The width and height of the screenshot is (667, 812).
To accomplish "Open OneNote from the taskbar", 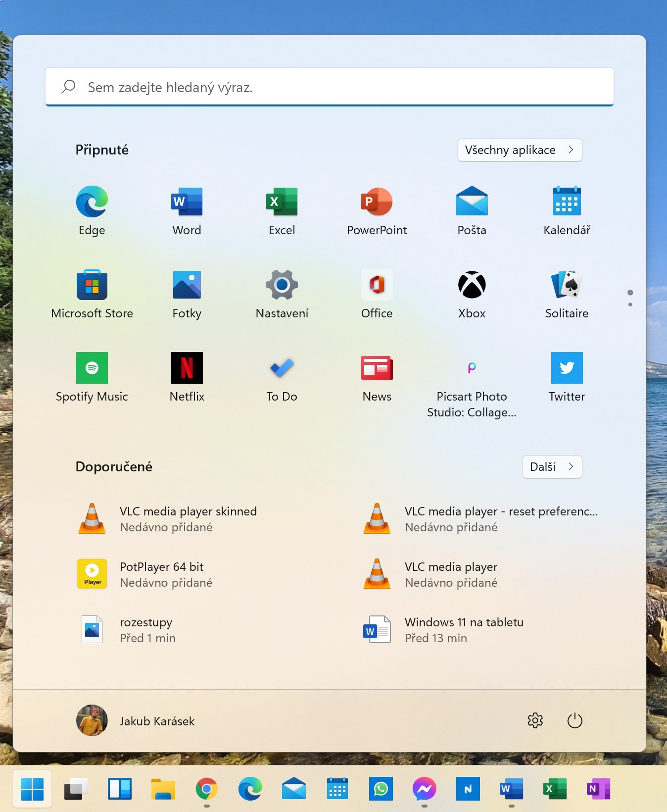I will 599,789.
